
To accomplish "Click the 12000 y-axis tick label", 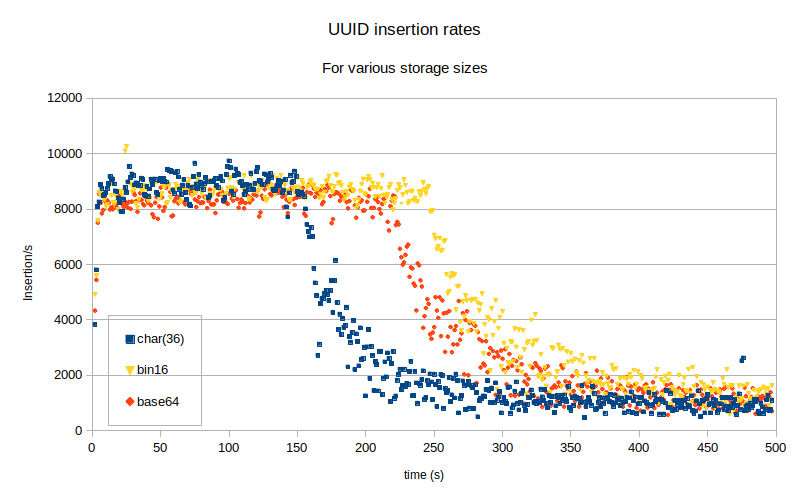I will click(65, 98).
